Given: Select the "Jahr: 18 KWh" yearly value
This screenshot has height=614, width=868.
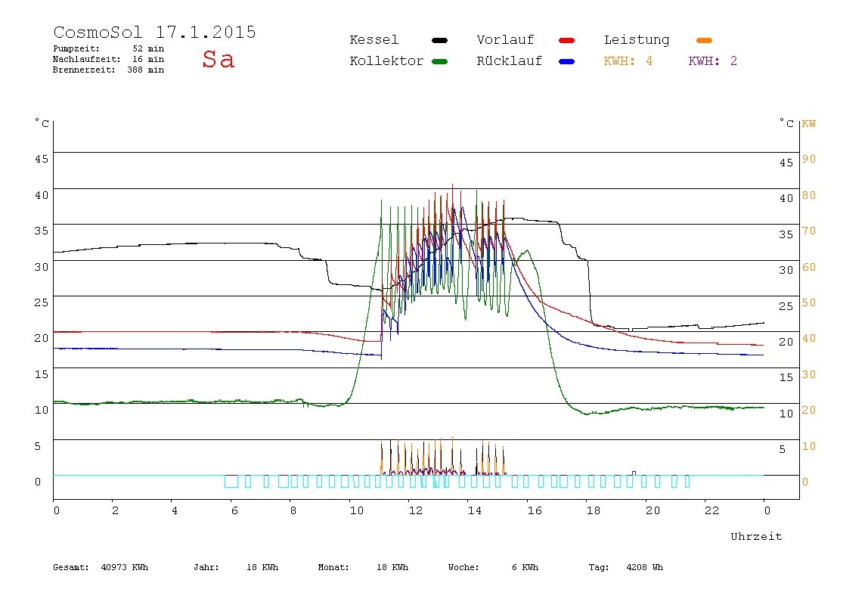Looking at the screenshot, I should click(x=236, y=567).
